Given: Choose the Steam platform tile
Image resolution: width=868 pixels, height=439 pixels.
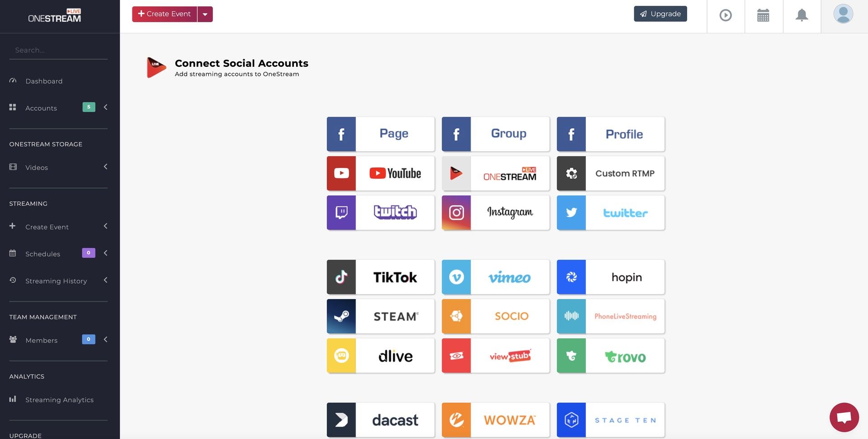Looking at the screenshot, I should tap(380, 316).
